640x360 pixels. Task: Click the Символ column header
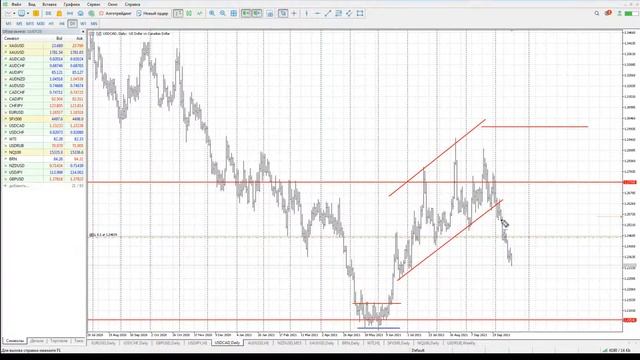(x=12, y=38)
